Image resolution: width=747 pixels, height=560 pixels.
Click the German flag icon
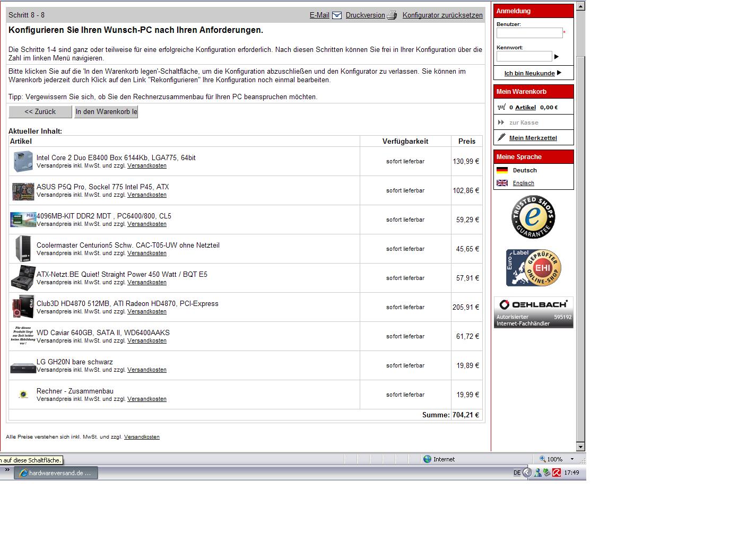[x=502, y=170]
